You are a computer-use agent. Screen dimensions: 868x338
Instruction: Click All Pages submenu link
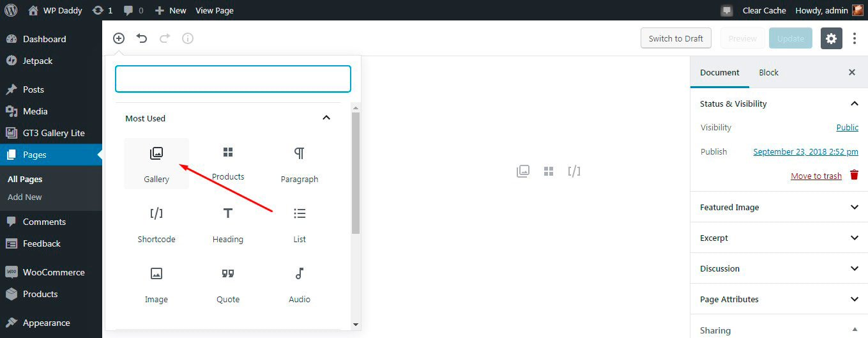point(25,180)
